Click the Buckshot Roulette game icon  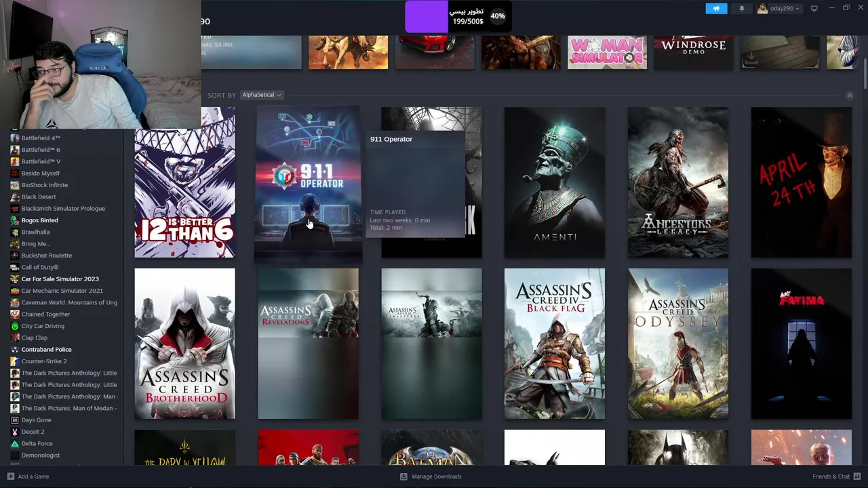(x=15, y=256)
